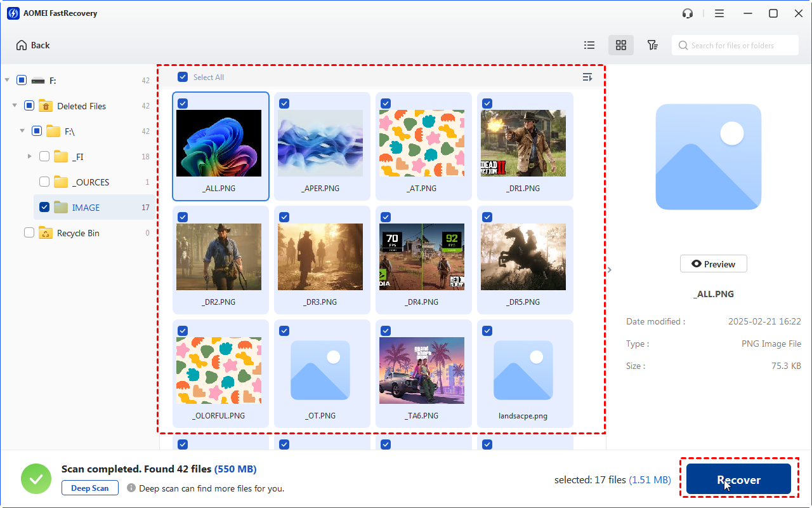812x508 pixels.
Task: Select the _DR5.PNG rearing horse thumbnail
Action: tap(523, 257)
